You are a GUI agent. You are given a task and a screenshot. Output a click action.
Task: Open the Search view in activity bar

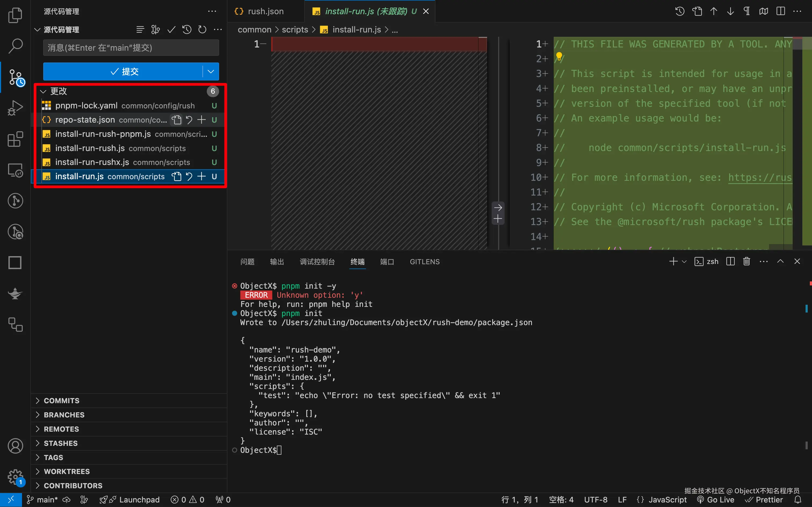point(15,46)
